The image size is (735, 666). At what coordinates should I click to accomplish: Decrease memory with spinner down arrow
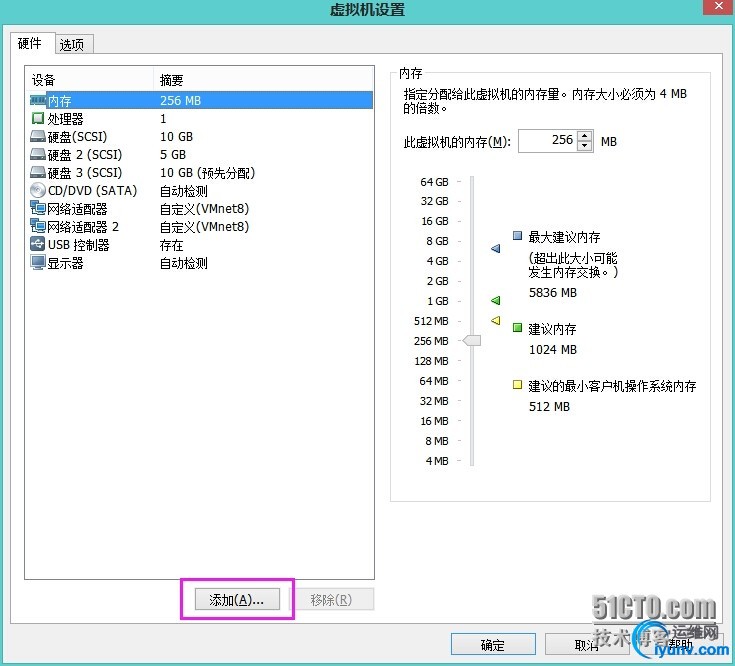click(585, 146)
